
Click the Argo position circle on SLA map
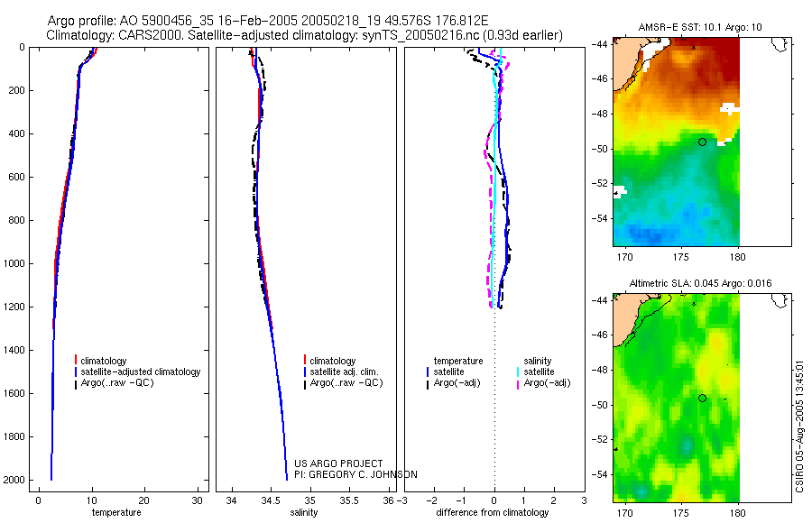702,399
